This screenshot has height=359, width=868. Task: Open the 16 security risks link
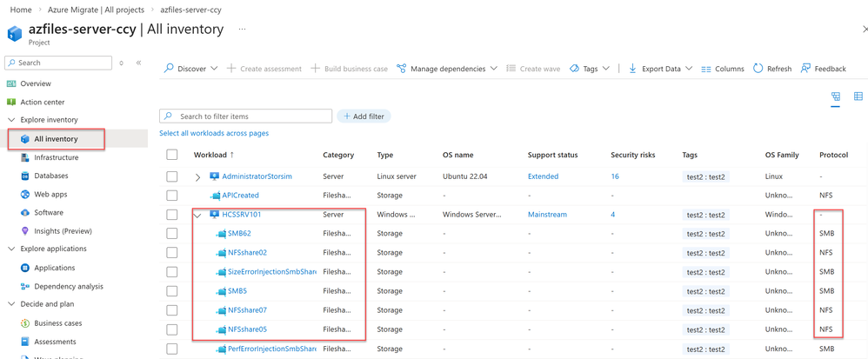point(615,176)
